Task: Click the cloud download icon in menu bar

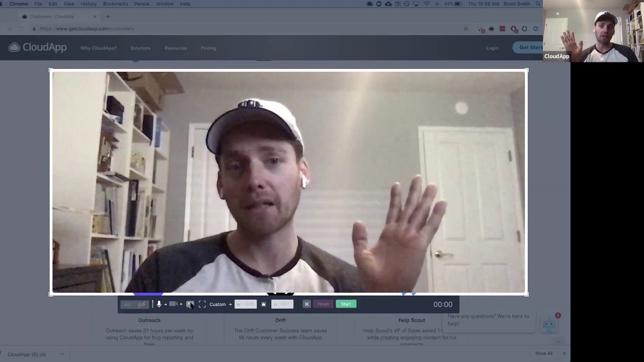Action: point(388,4)
